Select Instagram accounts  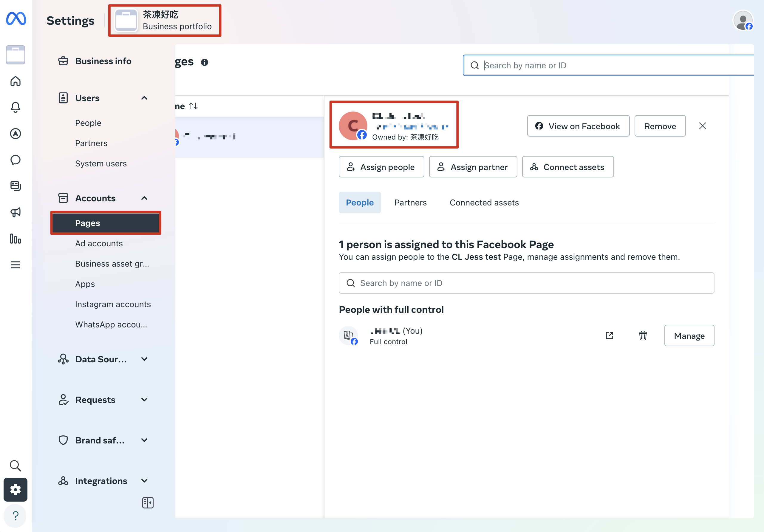click(113, 304)
